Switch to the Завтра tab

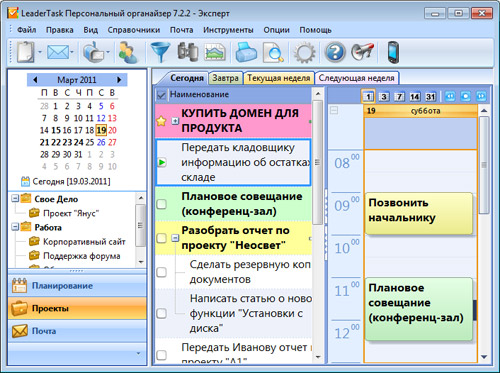[x=226, y=78]
